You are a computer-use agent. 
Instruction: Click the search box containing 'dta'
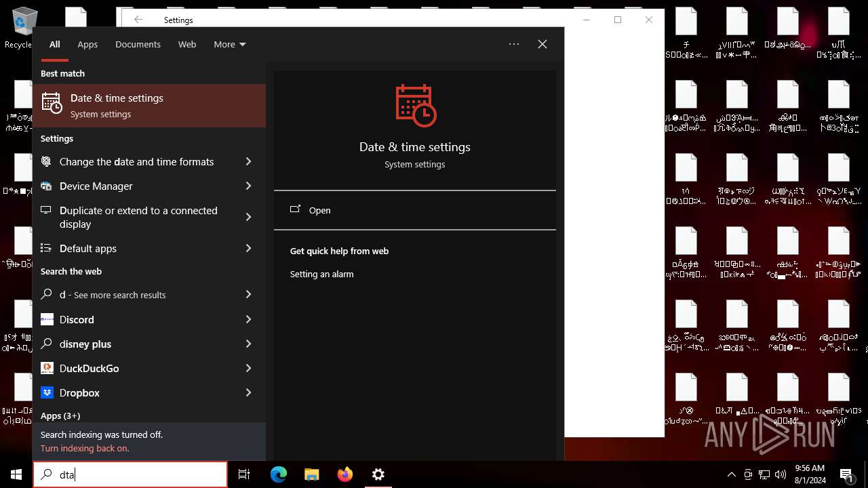(x=130, y=474)
